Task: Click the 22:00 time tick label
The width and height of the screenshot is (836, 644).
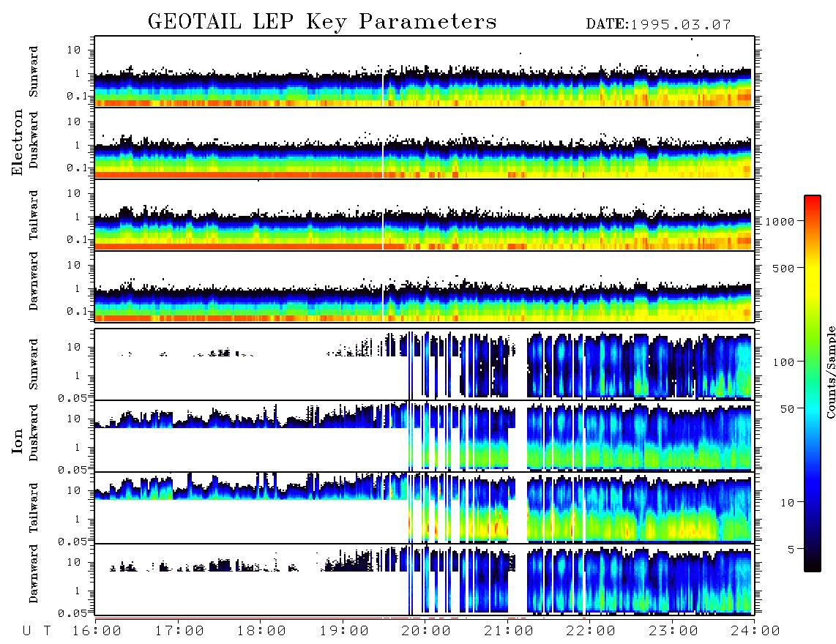Action: tap(591, 631)
